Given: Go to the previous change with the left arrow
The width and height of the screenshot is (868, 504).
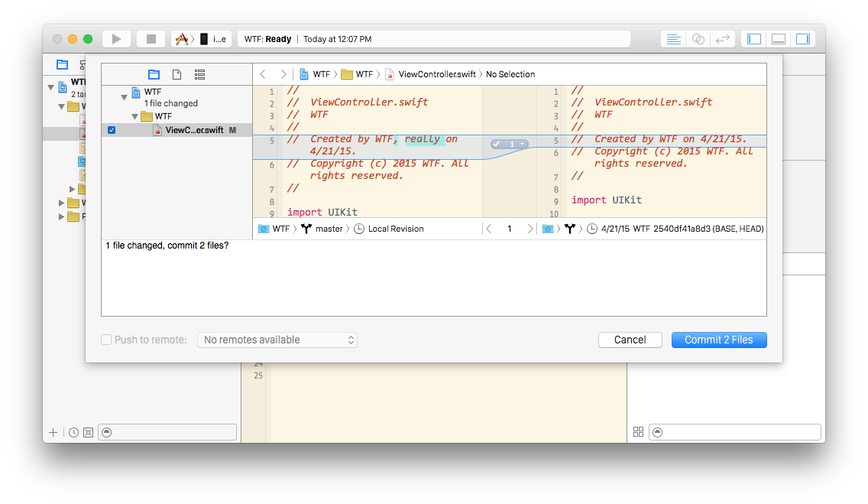Looking at the screenshot, I should (488, 229).
